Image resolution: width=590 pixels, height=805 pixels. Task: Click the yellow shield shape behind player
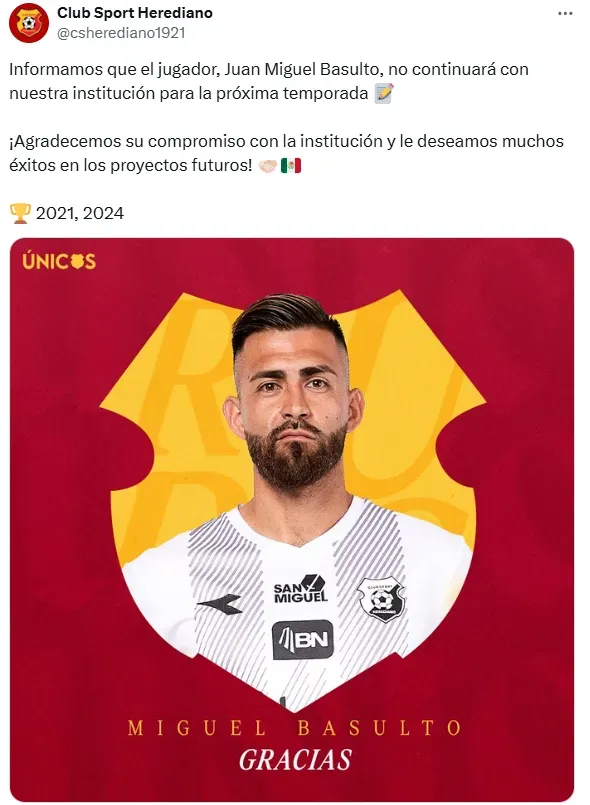pyautogui.click(x=421, y=421)
